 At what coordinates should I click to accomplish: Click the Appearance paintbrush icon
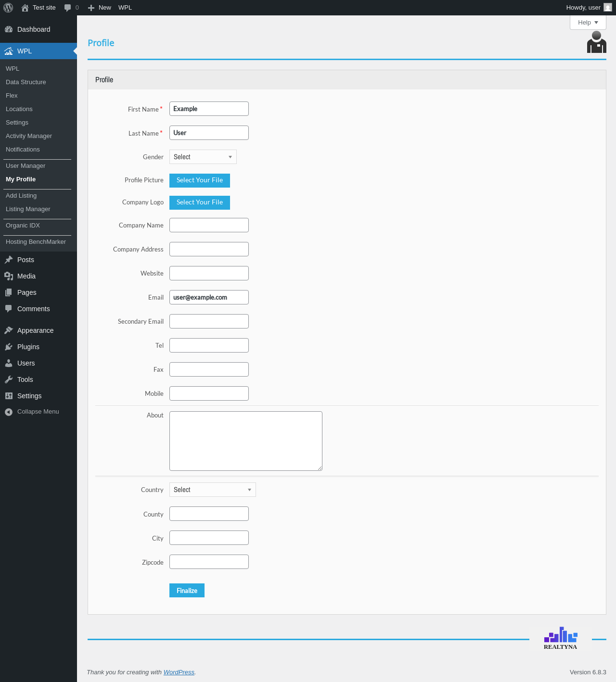9,330
